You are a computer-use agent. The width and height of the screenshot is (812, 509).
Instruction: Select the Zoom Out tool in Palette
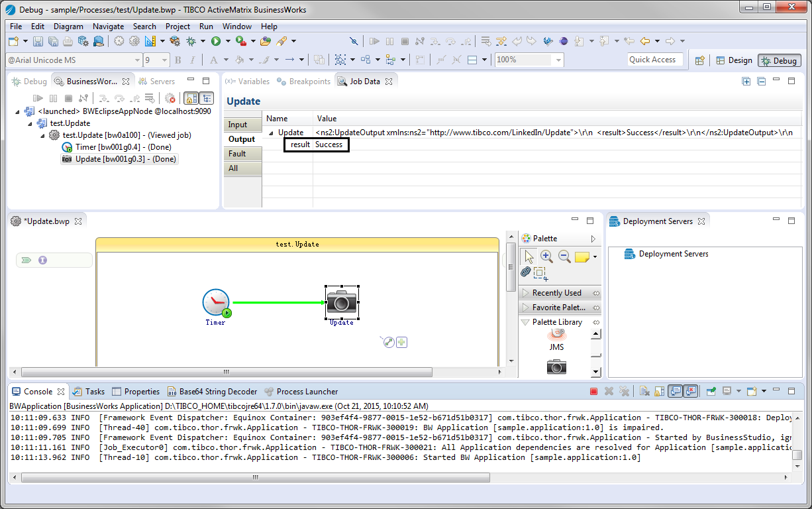tap(564, 256)
